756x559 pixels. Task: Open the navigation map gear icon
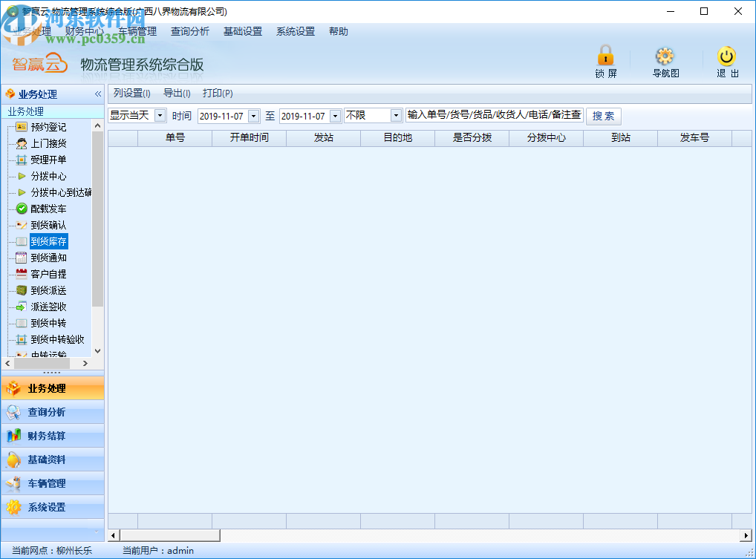click(665, 56)
